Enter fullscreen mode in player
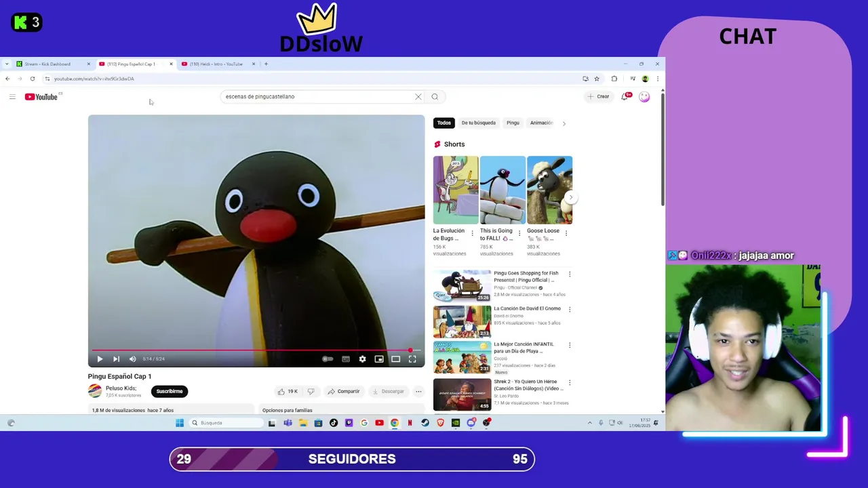This screenshot has width=868, height=488. coord(412,359)
